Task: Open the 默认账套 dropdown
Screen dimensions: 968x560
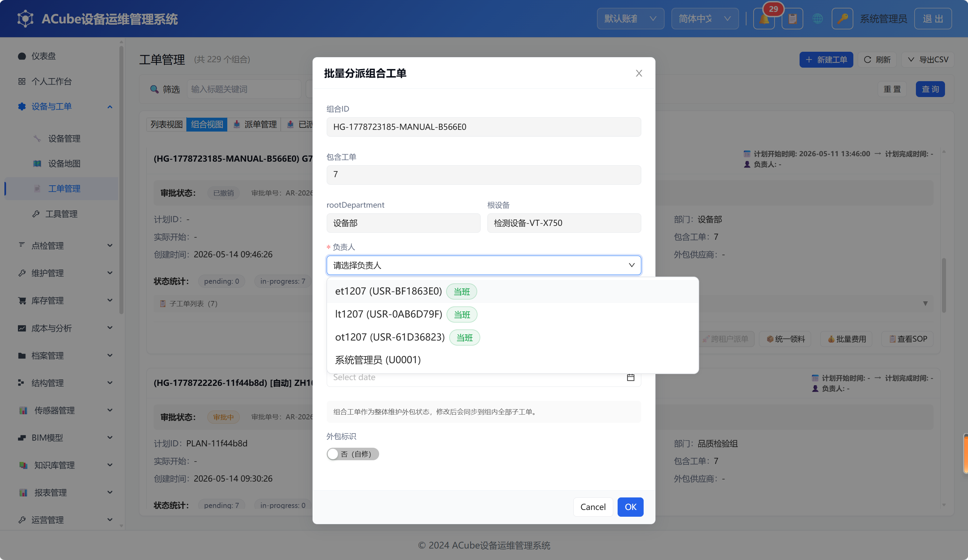Action: pos(630,19)
